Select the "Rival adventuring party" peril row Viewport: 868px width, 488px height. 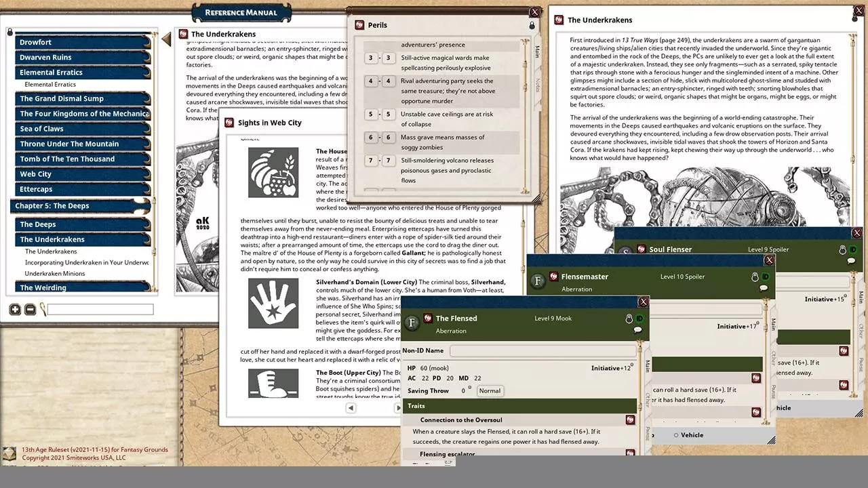(x=441, y=91)
